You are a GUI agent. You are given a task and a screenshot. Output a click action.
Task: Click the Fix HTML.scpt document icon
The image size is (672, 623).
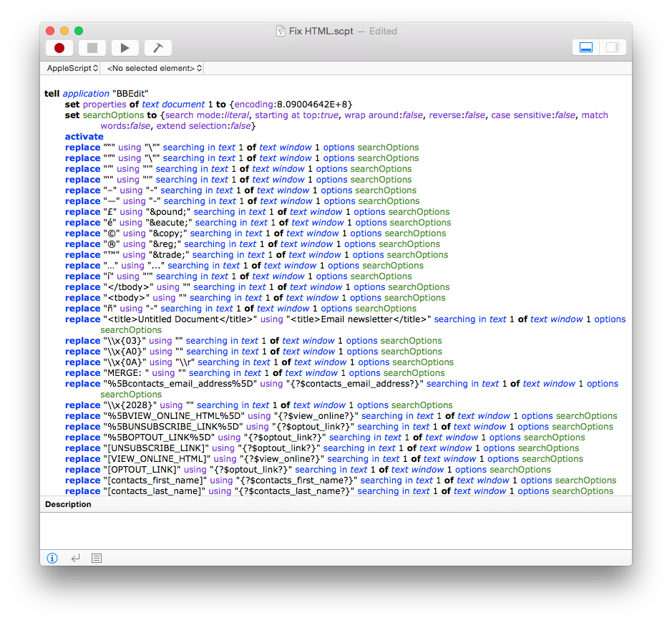[x=281, y=32]
